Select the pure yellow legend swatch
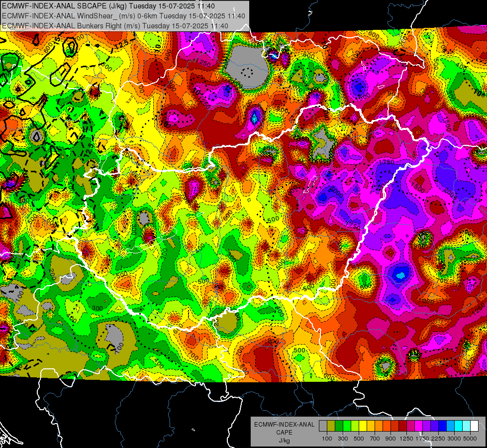Viewport: 487px width, 448px height. pyautogui.click(x=363, y=426)
